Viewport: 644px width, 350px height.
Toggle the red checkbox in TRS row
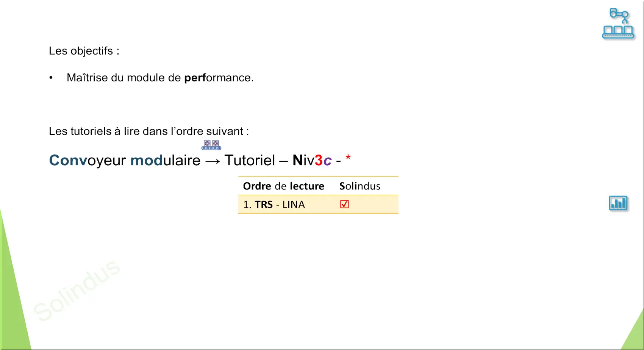pyautogui.click(x=344, y=204)
